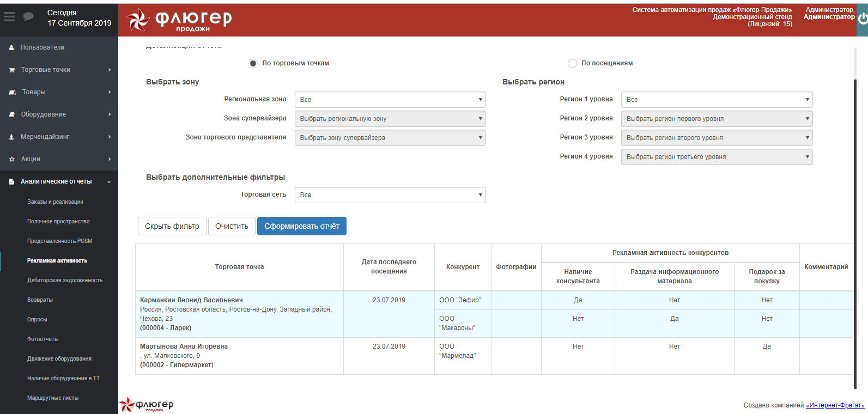Open the Дебиторская задолженность report
This screenshot has height=414, width=868.
pyautogui.click(x=64, y=281)
